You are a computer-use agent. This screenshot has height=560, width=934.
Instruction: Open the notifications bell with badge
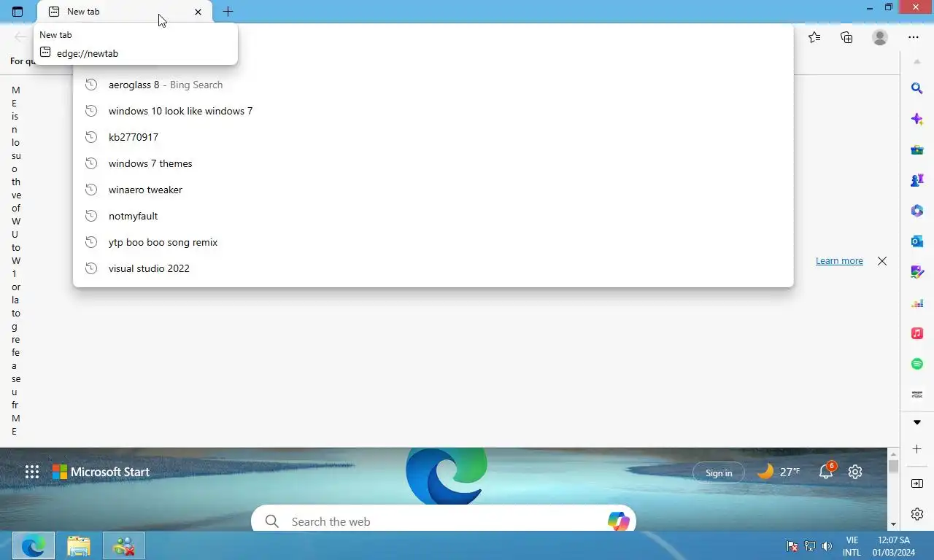(827, 471)
